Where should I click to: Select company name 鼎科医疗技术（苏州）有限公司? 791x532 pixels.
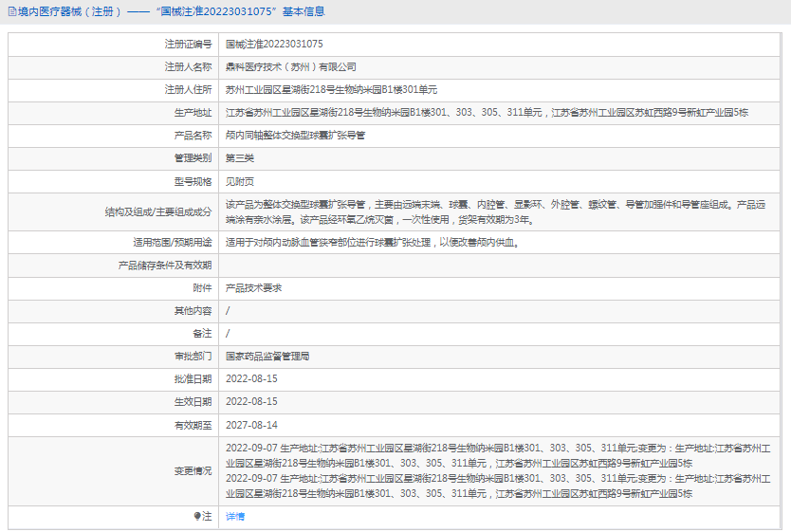pyautogui.click(x=291, y=66)
